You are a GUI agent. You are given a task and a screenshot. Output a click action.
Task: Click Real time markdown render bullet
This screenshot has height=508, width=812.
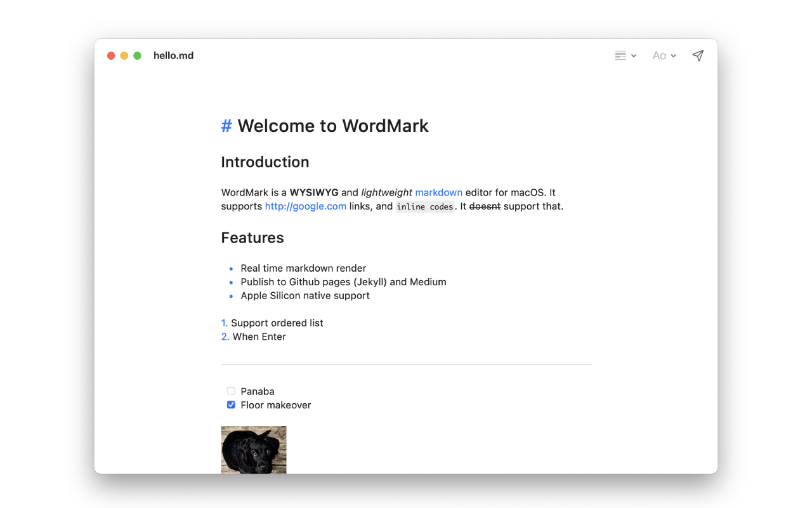click(x=303, y=268)
